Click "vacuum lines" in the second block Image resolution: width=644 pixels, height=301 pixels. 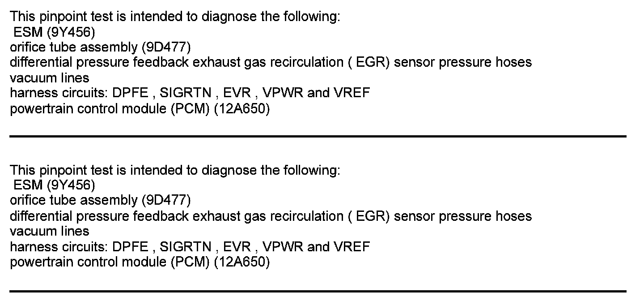50,231
